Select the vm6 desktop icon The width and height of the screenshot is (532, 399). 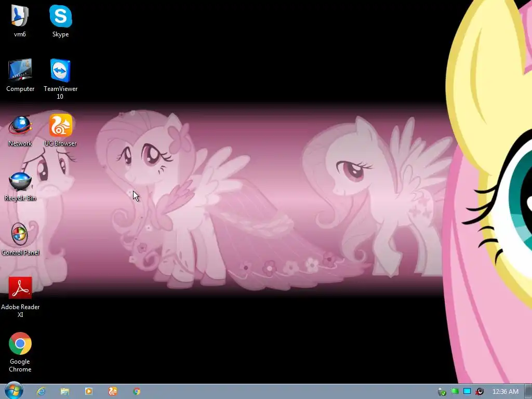click(x=20, y=20)
